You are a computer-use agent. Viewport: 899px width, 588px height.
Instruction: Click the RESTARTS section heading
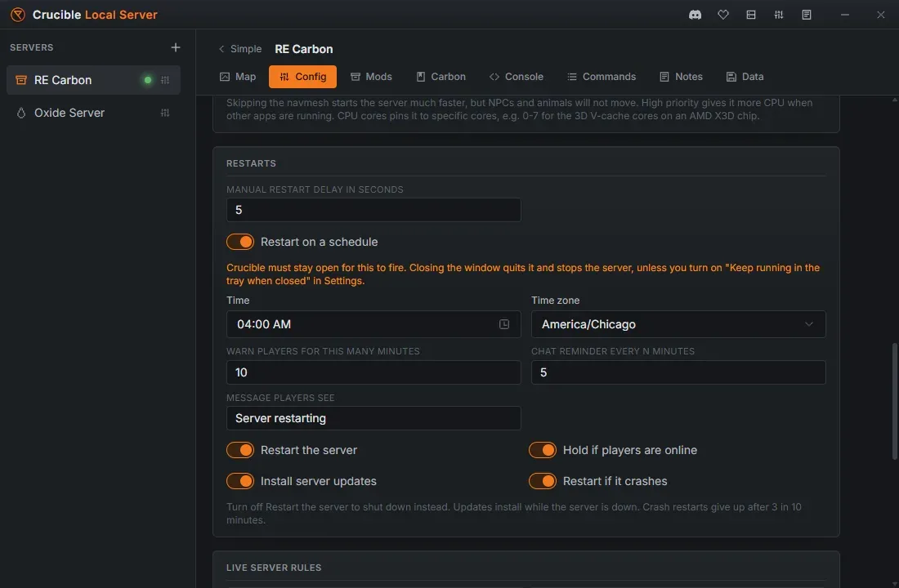tap(251, 164)
